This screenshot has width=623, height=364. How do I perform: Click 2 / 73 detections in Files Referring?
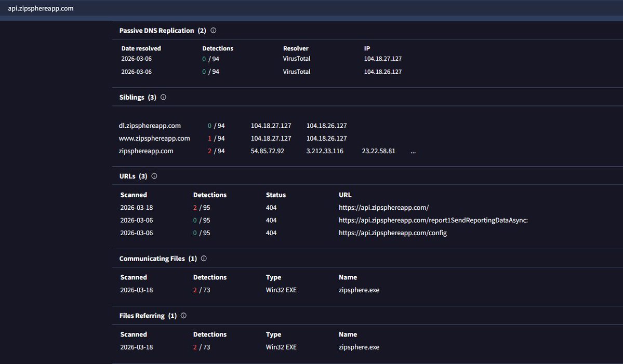[202, 347]
